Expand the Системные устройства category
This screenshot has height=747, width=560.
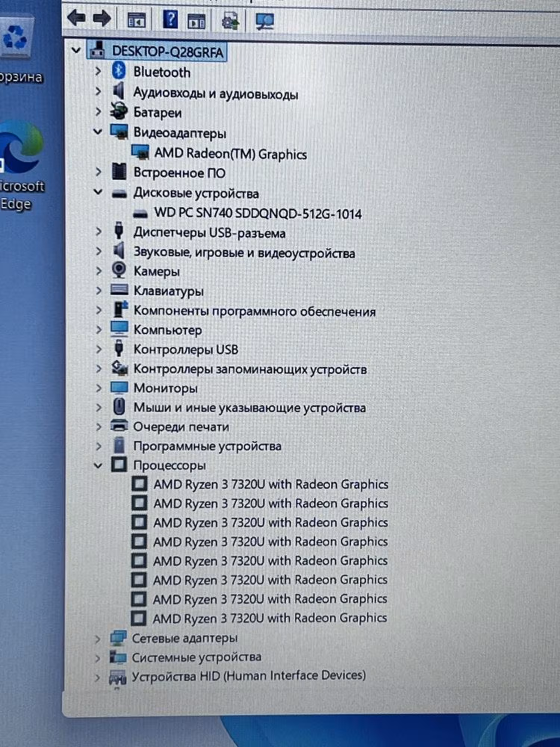click(97, 658)
